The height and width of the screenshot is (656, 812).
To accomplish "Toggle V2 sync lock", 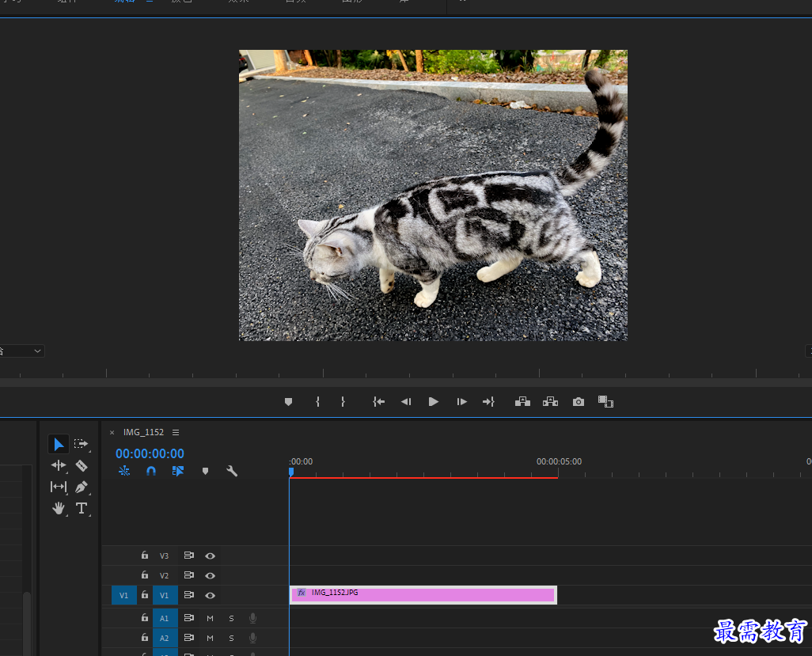I will click(x=189, y=574).
